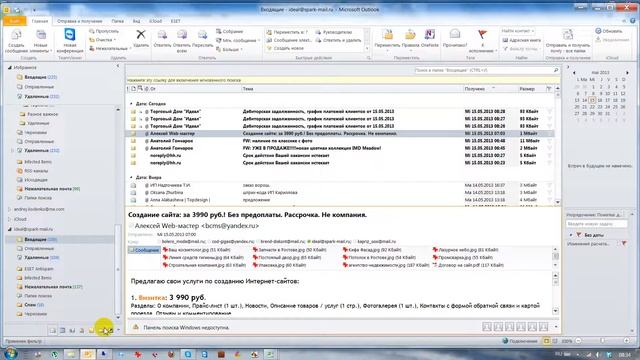640x360 pixels.
Task: Switch to normal view button in status bar
Action: point(547,341)
